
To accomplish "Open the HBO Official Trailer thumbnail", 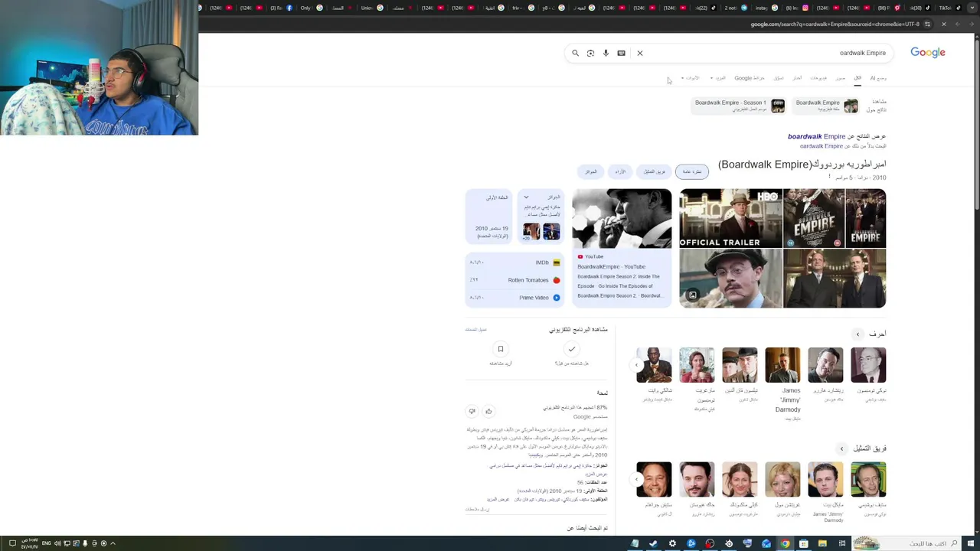I will (x=731, y=218).
